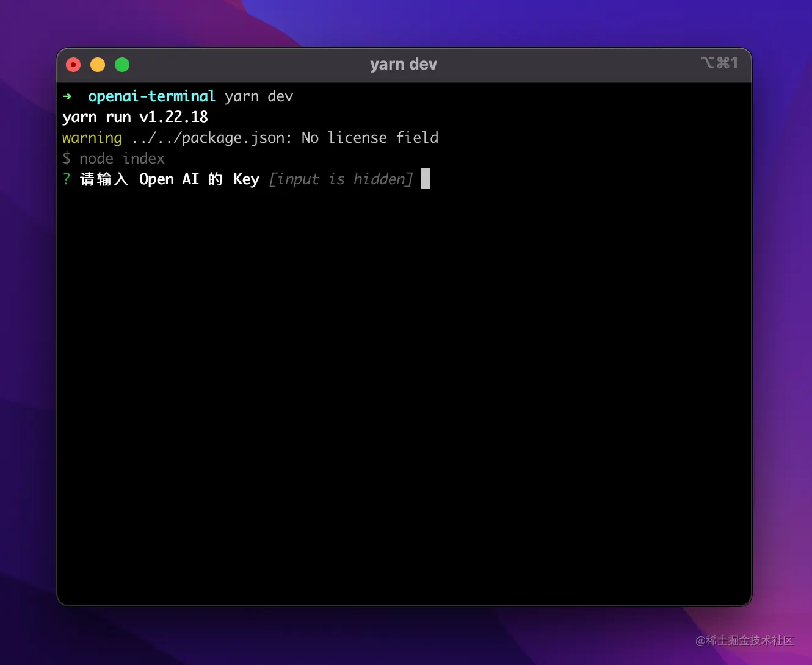Click the ⌥⌘1 shortcut indicator in title bar
The height and width of the screenshot is (665, 812).
[x=720, y=63]
